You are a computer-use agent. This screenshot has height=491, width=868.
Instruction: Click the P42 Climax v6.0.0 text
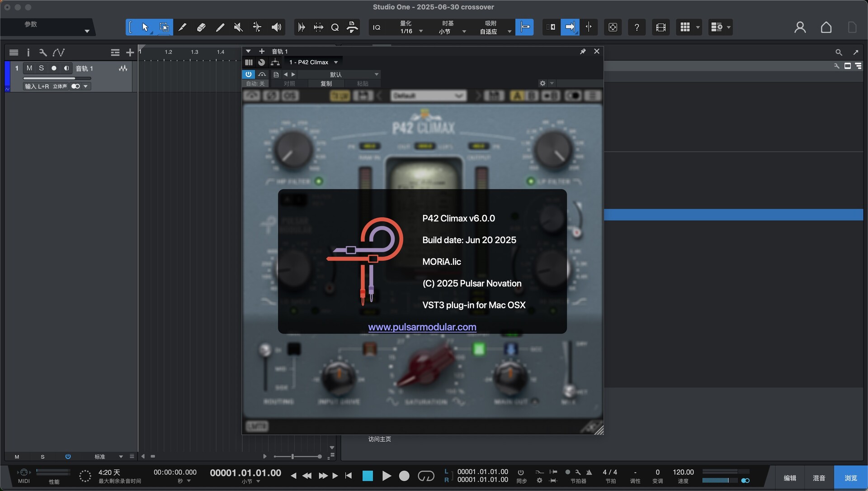point(458,218)
